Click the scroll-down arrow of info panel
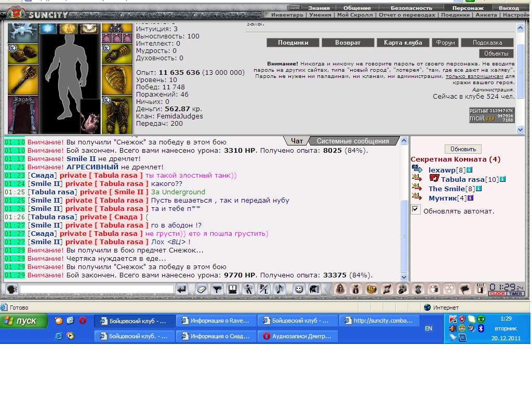532x399 pixels. point(520,129)
